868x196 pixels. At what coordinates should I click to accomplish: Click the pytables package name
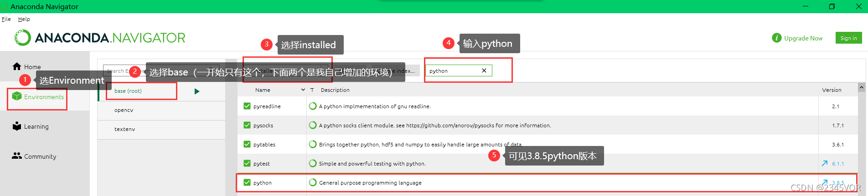tap(264, 145)
